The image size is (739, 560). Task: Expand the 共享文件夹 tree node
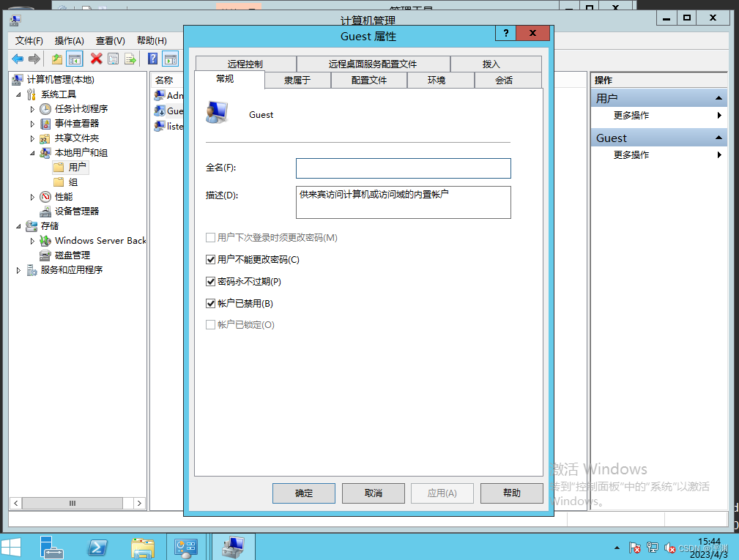[32, 138]
